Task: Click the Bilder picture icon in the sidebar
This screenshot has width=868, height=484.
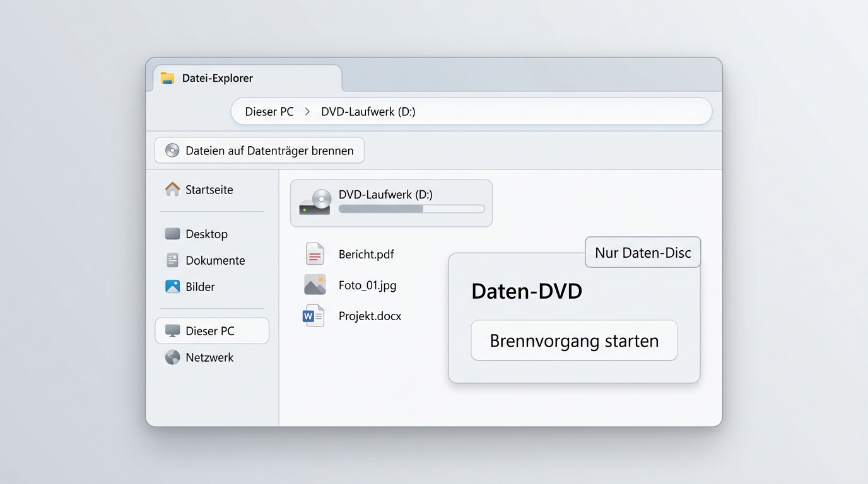Action: pyautogui.click(x=172, y=287)
